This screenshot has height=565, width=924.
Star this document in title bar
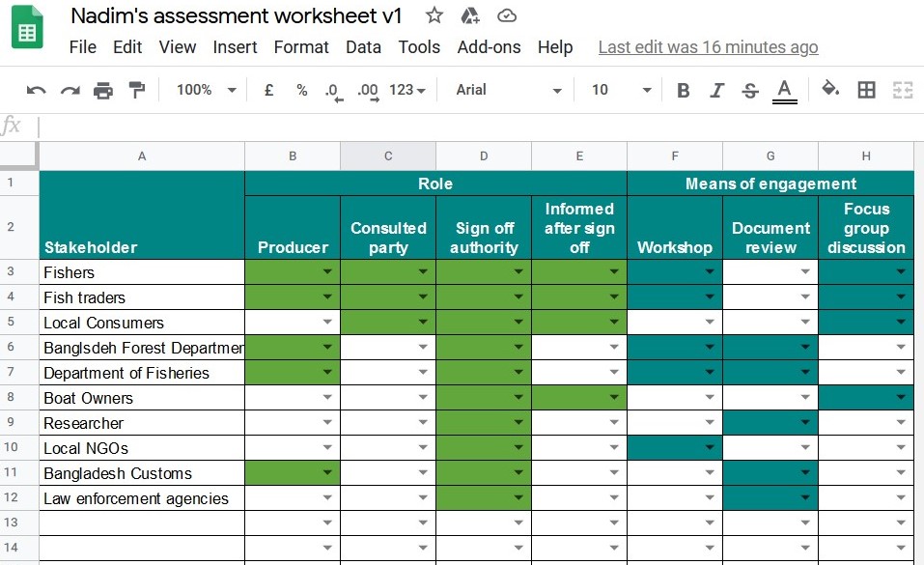coord(434,15)
